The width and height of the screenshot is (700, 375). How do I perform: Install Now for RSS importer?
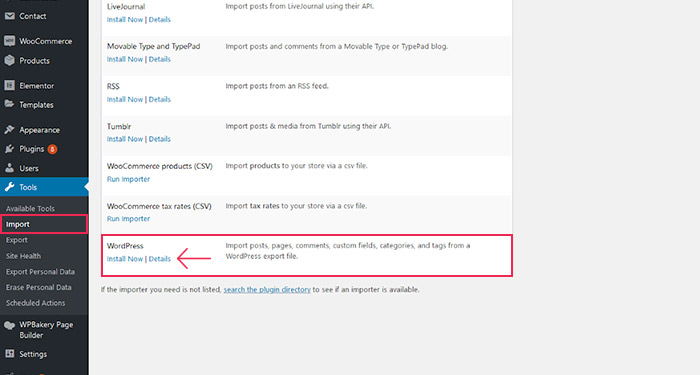(x=125, y=100)
